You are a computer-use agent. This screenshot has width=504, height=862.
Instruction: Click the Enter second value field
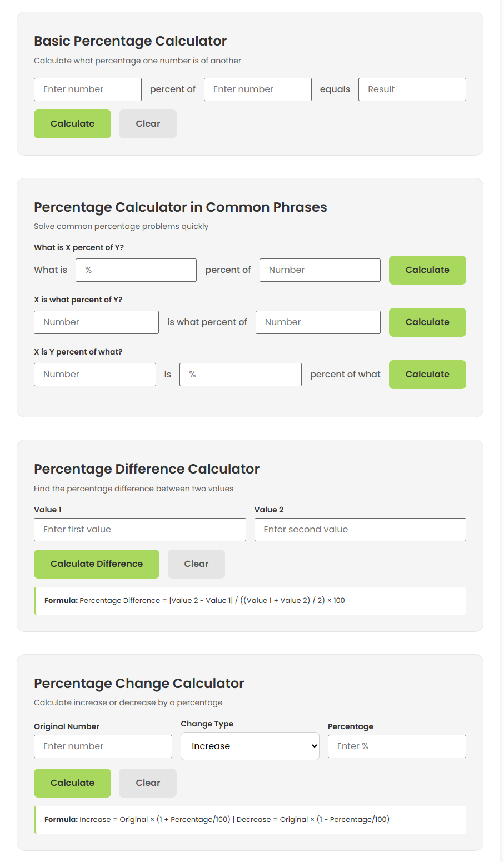pyautogui.click(x=360, y=529)
